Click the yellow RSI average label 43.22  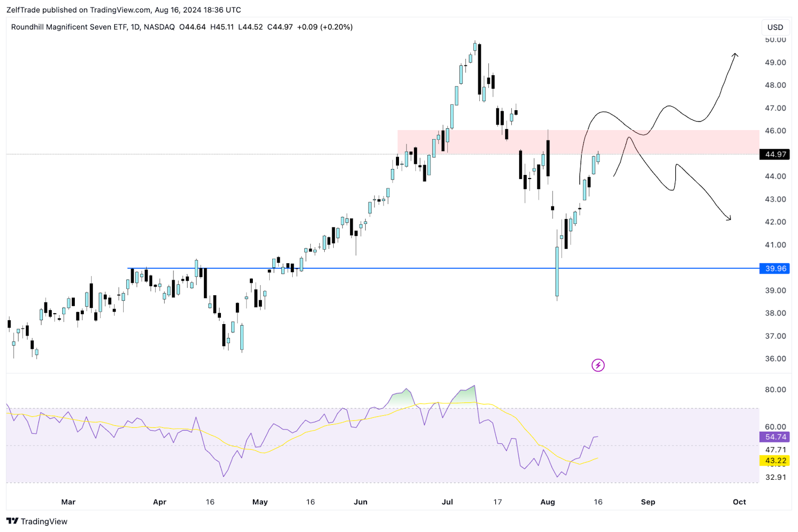click(775, 461)
